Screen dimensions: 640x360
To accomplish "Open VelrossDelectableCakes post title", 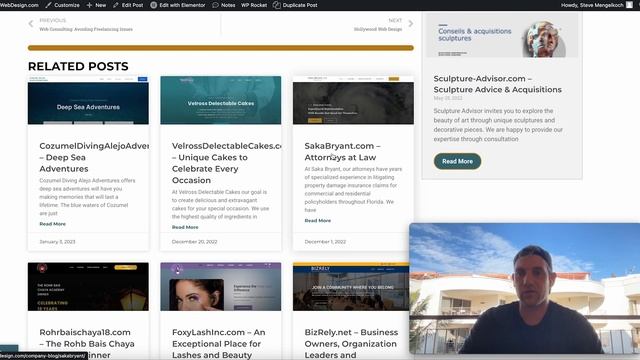I will 226,163.
